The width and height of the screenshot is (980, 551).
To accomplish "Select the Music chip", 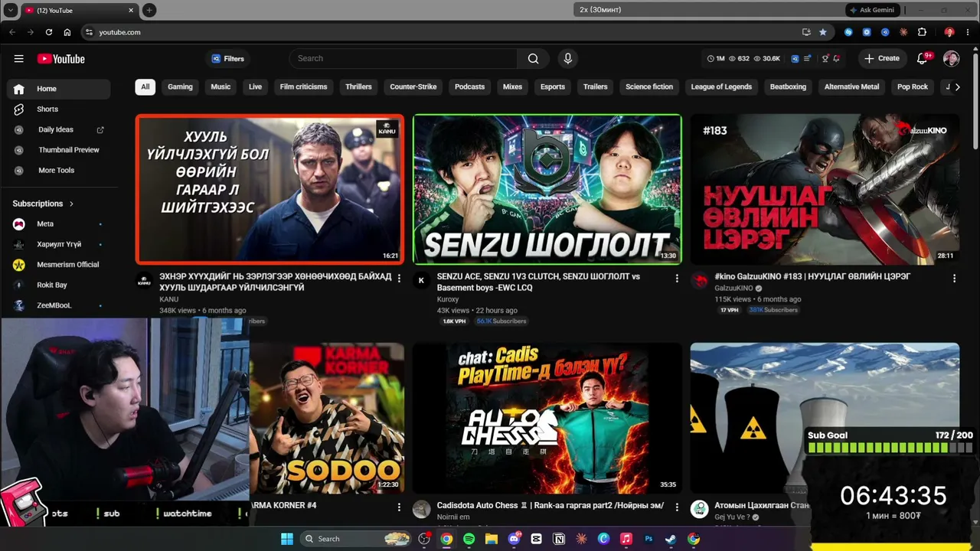I will point(220,86).
